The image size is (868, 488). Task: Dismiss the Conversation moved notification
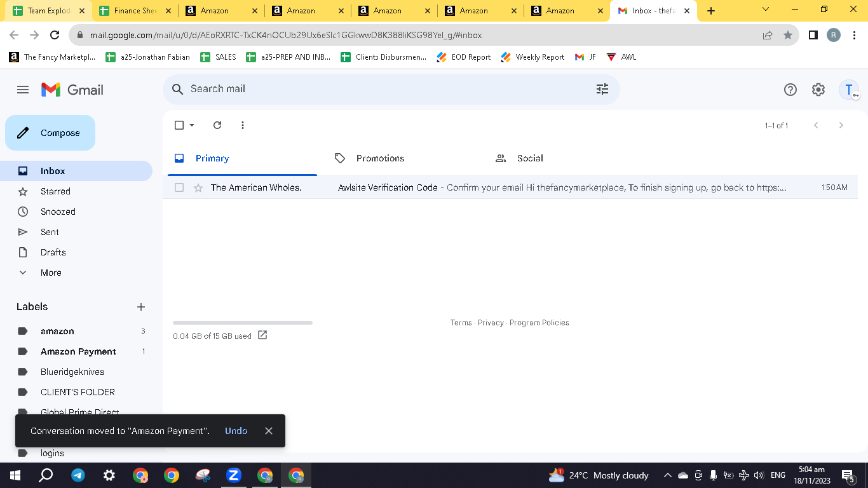(269, 431)
